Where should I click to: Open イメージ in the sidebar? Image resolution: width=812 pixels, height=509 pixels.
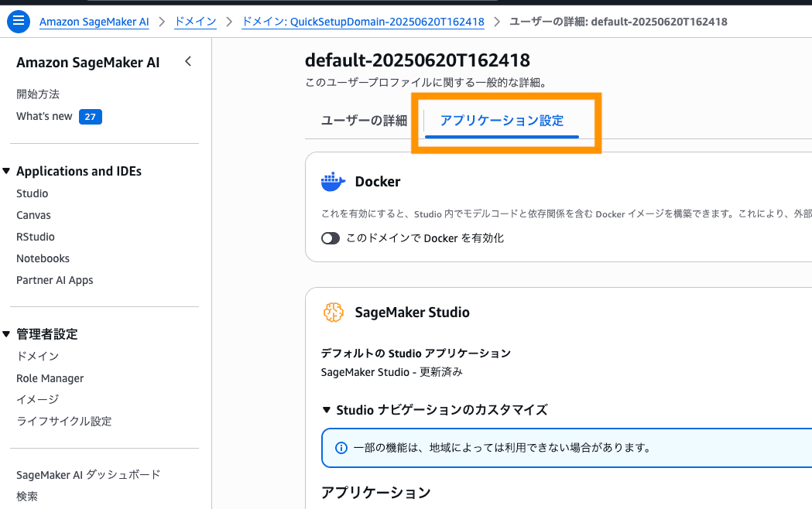pos(38,399)
